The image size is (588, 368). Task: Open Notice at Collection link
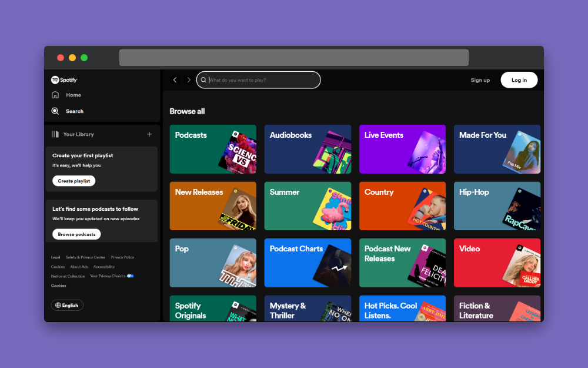tap(68, 276)
